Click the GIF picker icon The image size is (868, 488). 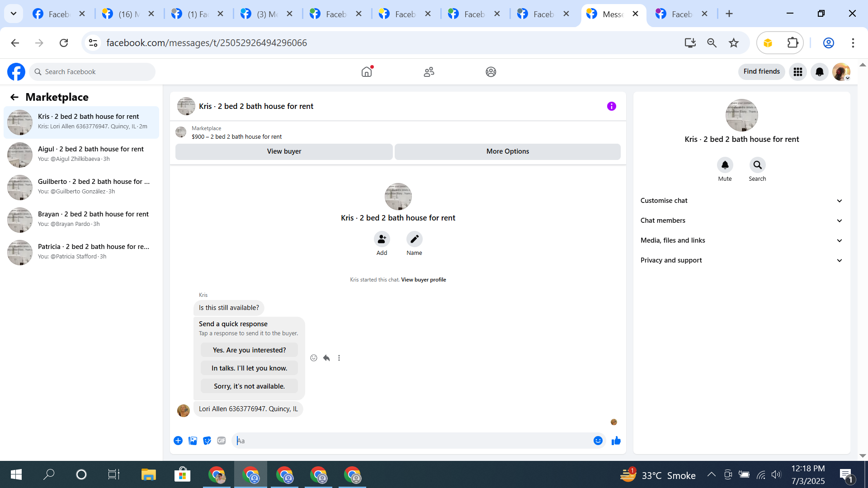coord(221,441)
